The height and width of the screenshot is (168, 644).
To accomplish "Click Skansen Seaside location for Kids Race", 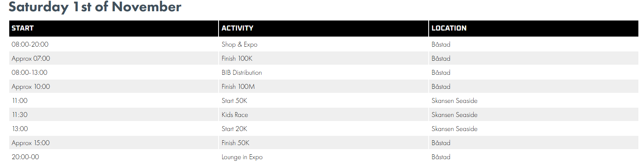I will 454,115.
